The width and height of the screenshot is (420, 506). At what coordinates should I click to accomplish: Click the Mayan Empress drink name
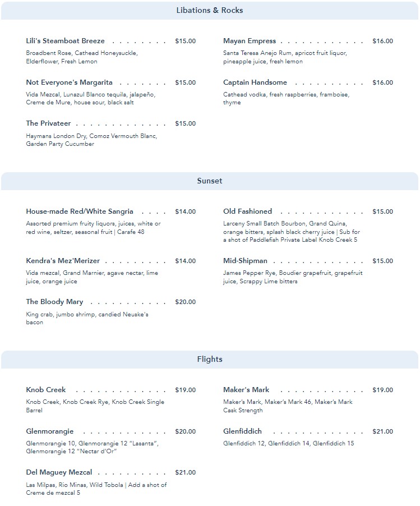250,41
